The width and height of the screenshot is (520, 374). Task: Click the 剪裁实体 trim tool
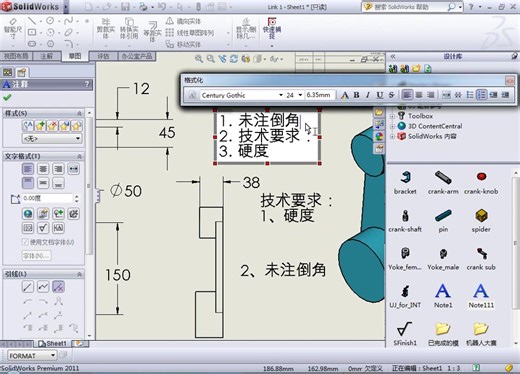[106, 29]
